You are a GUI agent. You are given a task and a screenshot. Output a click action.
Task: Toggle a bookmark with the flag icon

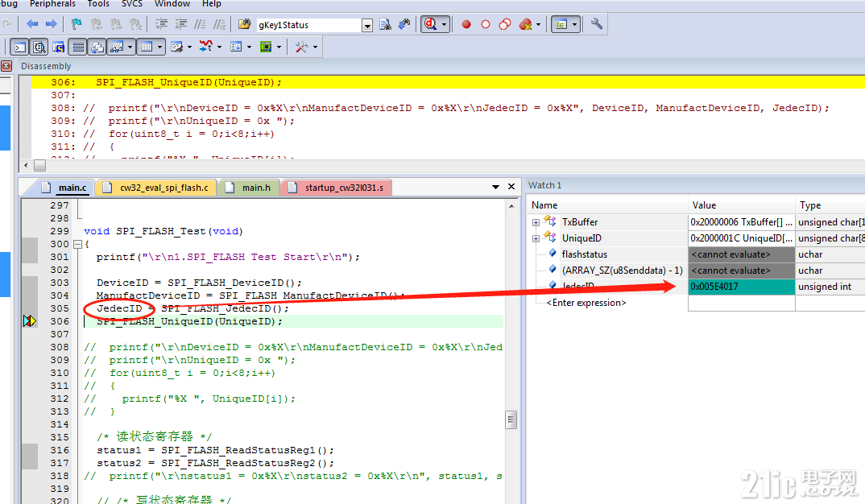pyautogui.click(x=77, y=24)
